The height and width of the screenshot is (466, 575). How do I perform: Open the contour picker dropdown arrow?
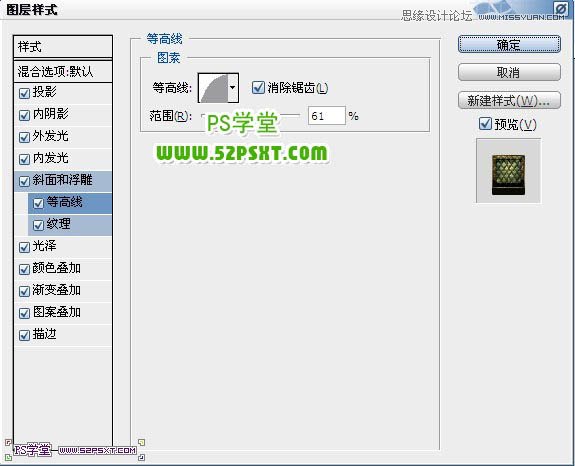pos(232,88)
